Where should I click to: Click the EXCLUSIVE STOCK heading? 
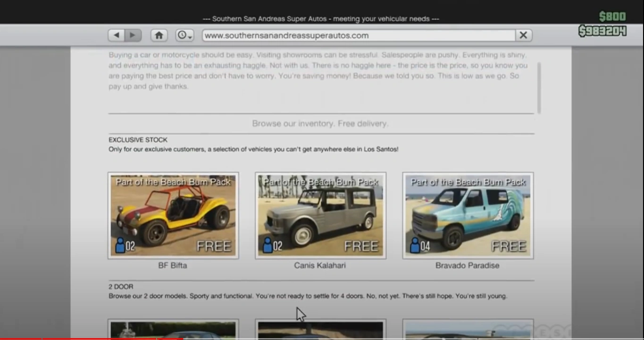click(x=138, y=140)
